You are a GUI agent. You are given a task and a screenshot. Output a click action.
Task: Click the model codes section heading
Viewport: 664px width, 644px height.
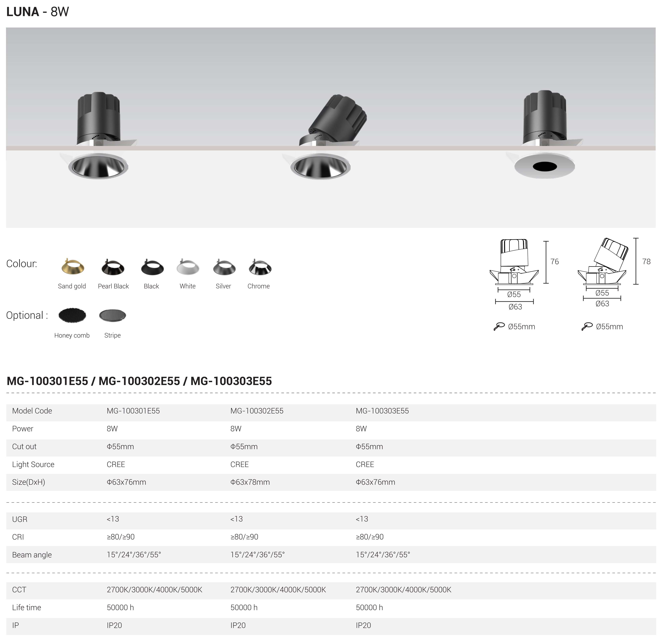point(139,381)
